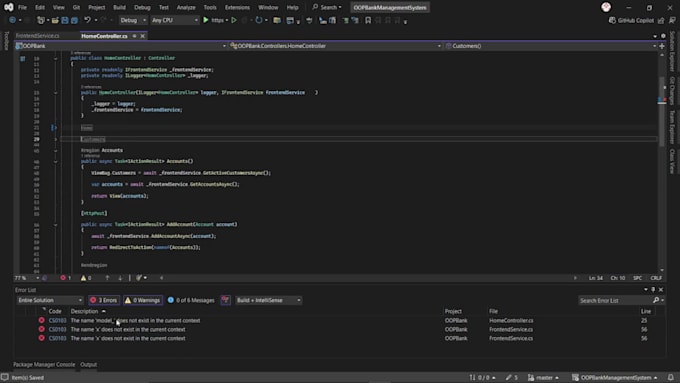Click the Search button in the title bar
This screenshot has width=680, height=383.
coord(327,7)
